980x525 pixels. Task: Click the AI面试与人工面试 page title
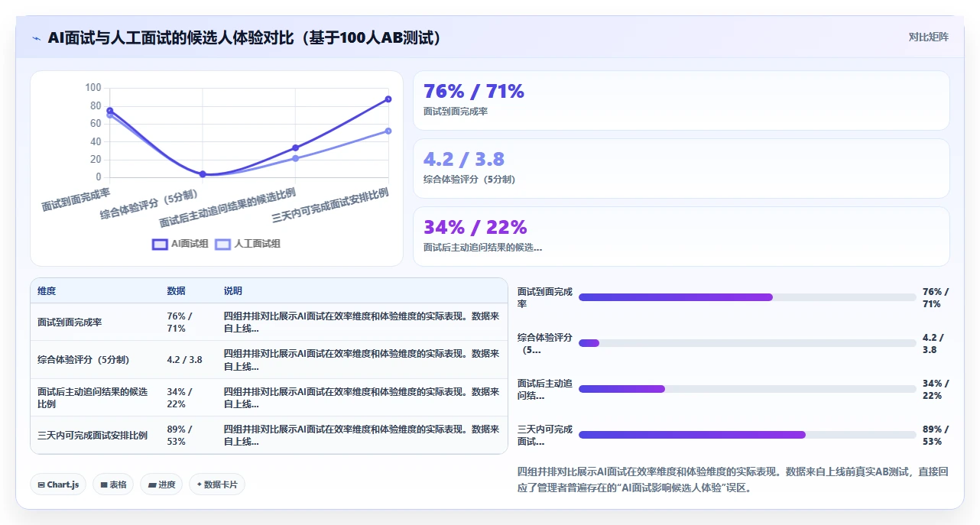245,37
